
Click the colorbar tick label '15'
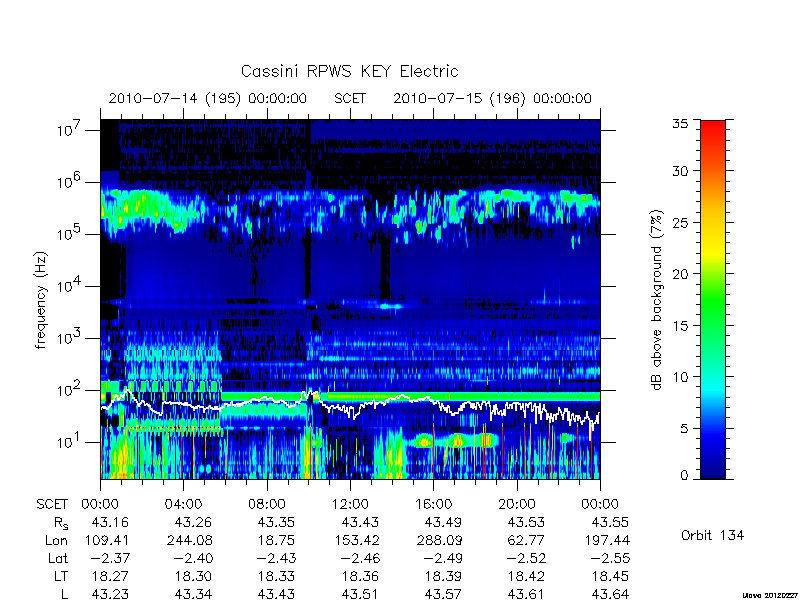[x=680, y=325]
